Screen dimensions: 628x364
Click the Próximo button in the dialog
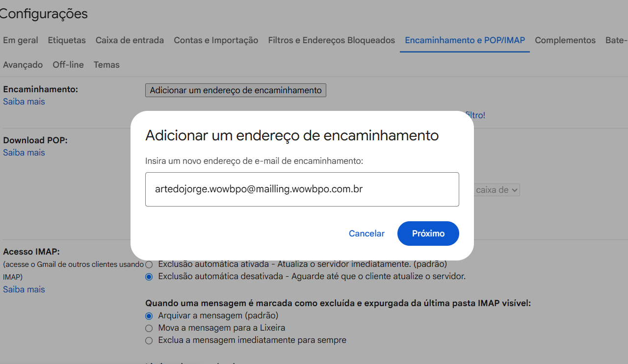pos(428,234)
